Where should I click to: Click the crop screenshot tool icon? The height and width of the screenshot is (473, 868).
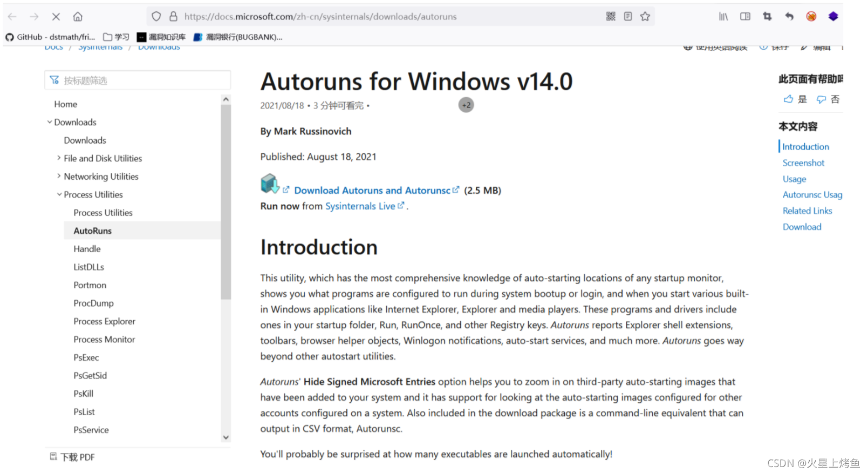coord(767,17)
